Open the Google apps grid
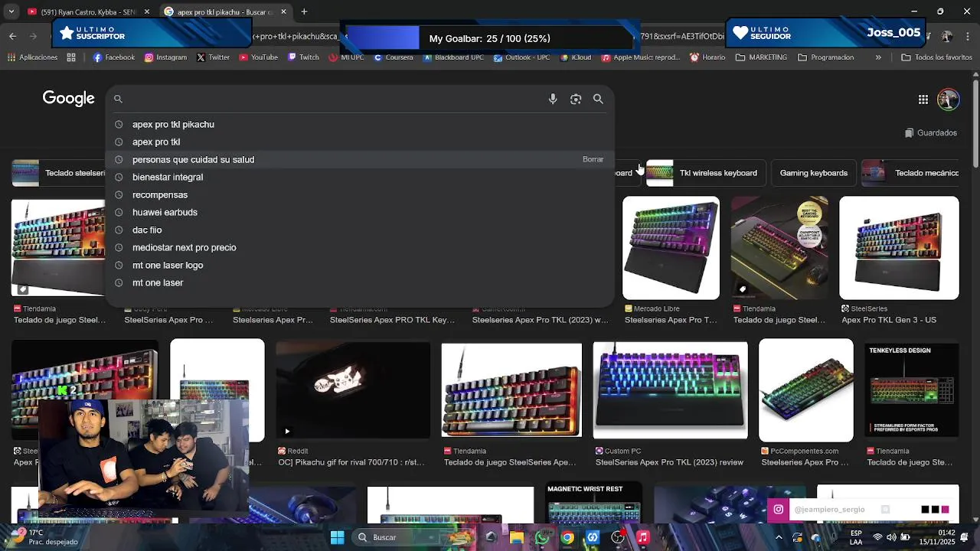This screenshot has height=551, width=980. pyautogui.click(x=923, y=99)
